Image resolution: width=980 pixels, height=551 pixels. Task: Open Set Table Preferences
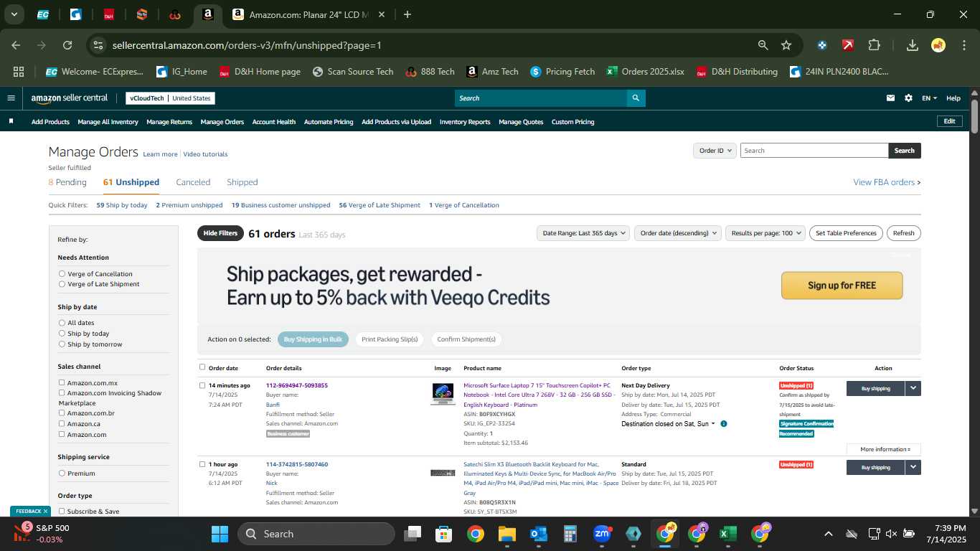[846, 233]
